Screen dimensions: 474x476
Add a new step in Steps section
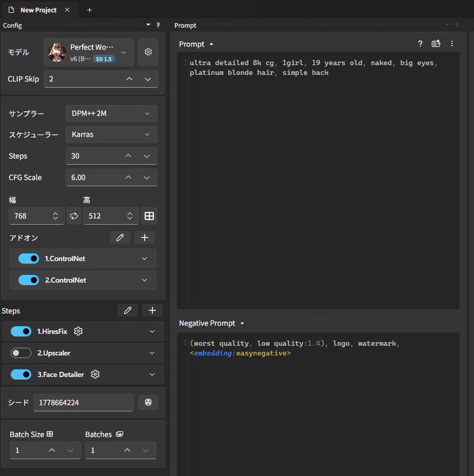click(x=152, y=310)
